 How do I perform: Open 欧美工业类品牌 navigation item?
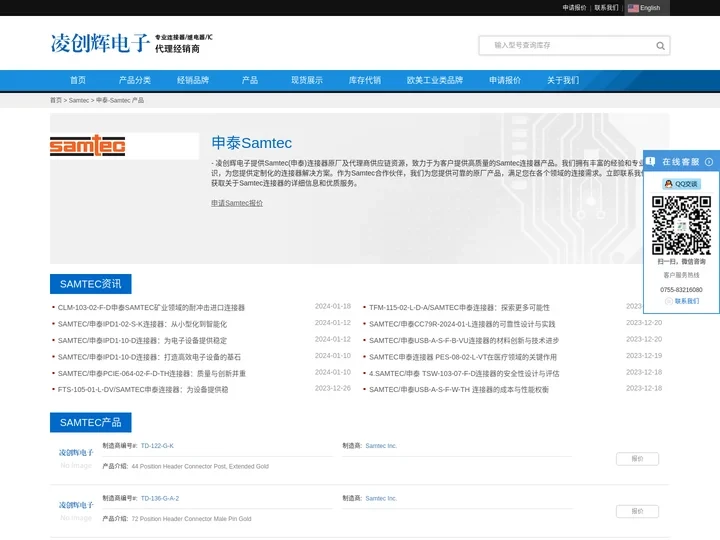(x=434, y=80)
